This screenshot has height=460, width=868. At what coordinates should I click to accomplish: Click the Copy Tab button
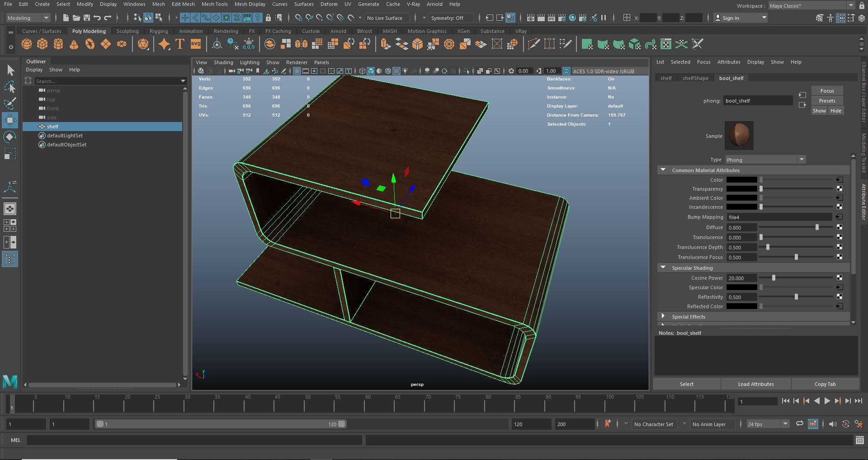click(x=825, y=384)
